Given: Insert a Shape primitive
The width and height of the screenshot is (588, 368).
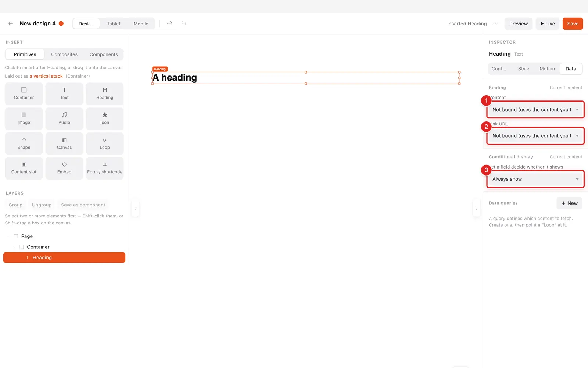Looking at the screenshot, I should 24,144.
